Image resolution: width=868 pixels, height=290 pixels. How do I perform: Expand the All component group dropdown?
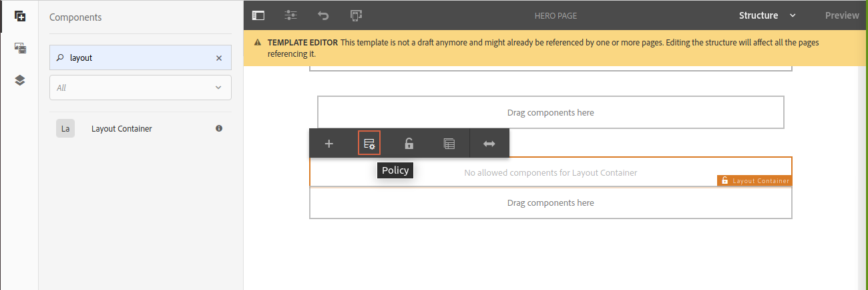pyautogui.click(x=140, y=88)
